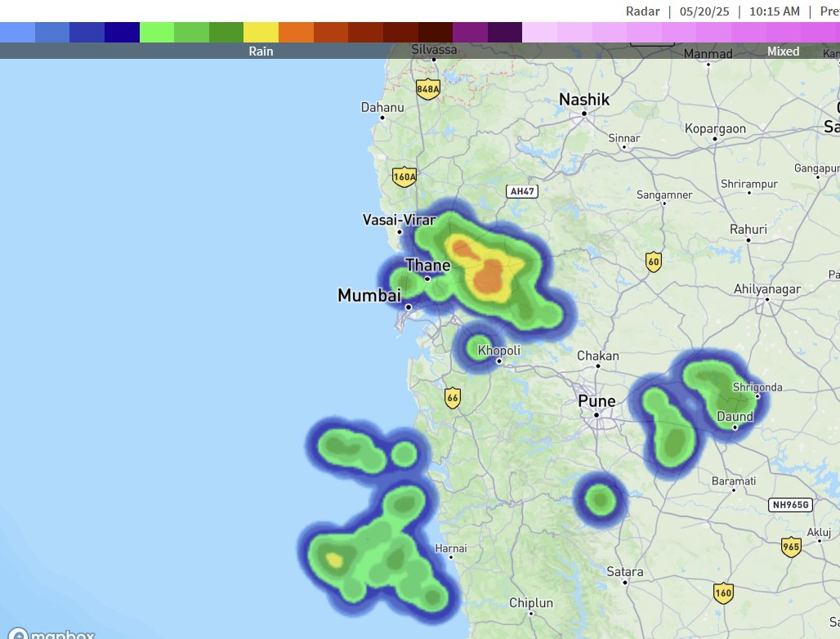
Task: Click the 160 highway shield near Satara
Action: (x=723, y=593)
